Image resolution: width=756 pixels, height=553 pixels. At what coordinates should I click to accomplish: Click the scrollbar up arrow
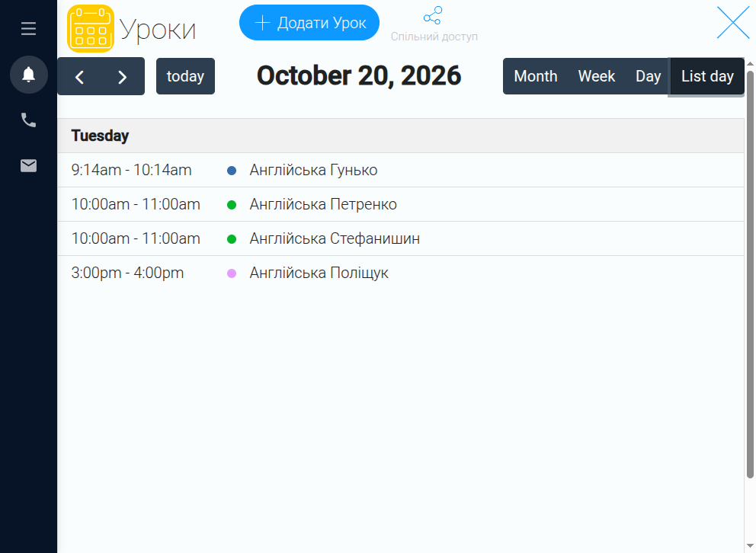tap(750, 63)
